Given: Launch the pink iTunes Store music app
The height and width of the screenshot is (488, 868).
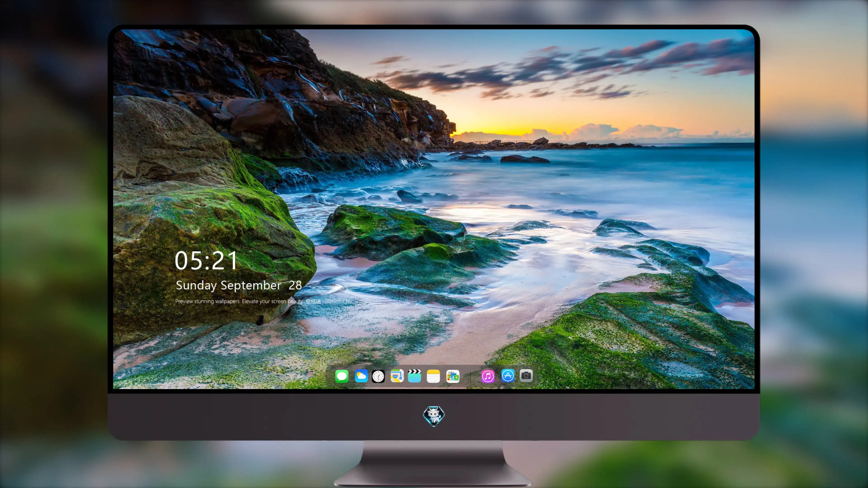Looking at the screenshot, I should coord(488,376).
